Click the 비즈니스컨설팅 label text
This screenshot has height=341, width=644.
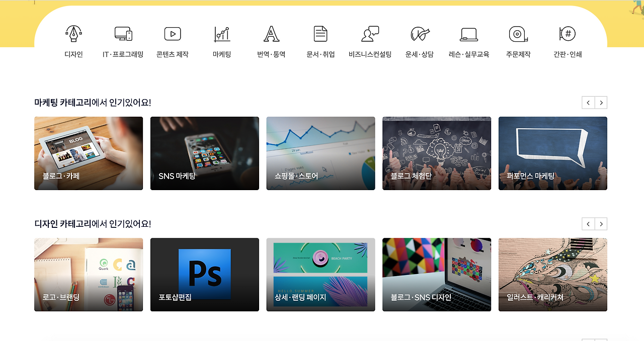(x=370, y=54)
